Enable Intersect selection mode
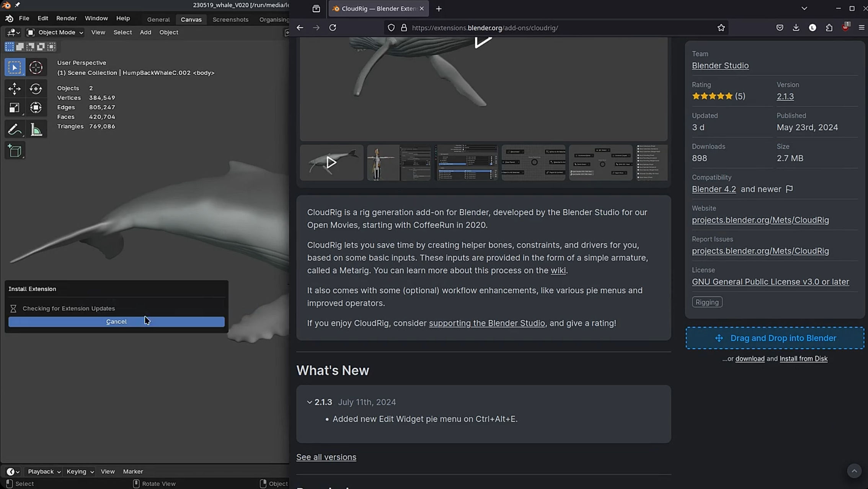 pyautogui.click(x=51, y=47)
